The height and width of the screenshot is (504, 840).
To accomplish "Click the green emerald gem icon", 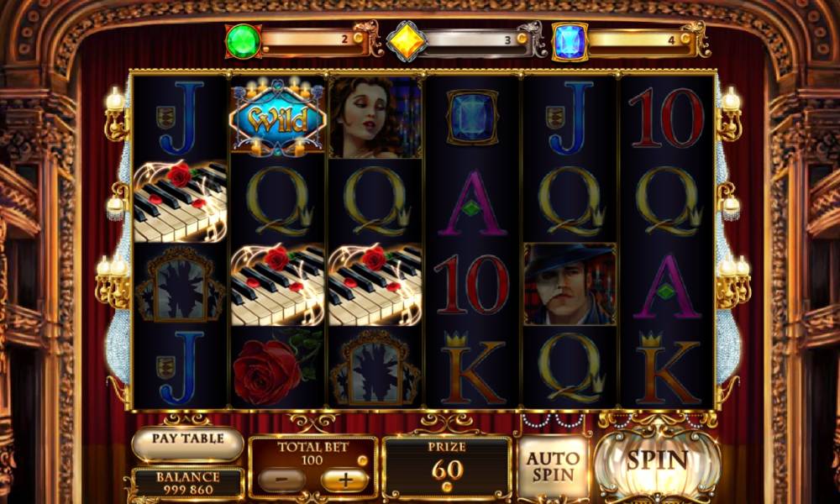I will coord(244,40).
